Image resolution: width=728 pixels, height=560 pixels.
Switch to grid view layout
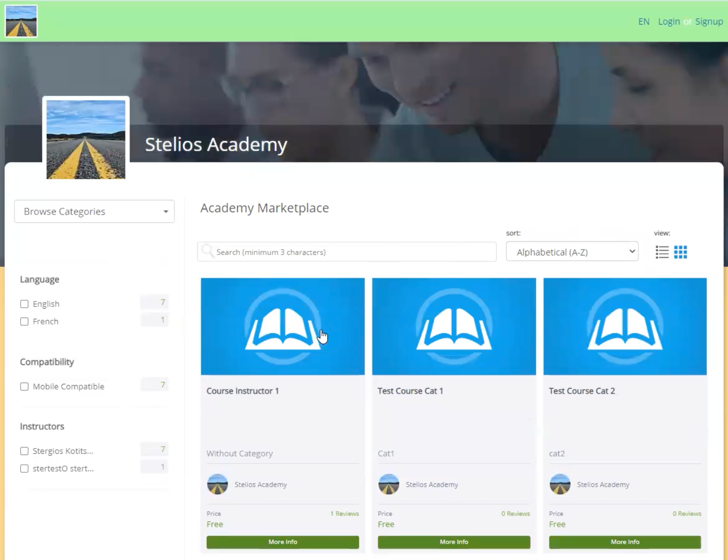[680, 252]
